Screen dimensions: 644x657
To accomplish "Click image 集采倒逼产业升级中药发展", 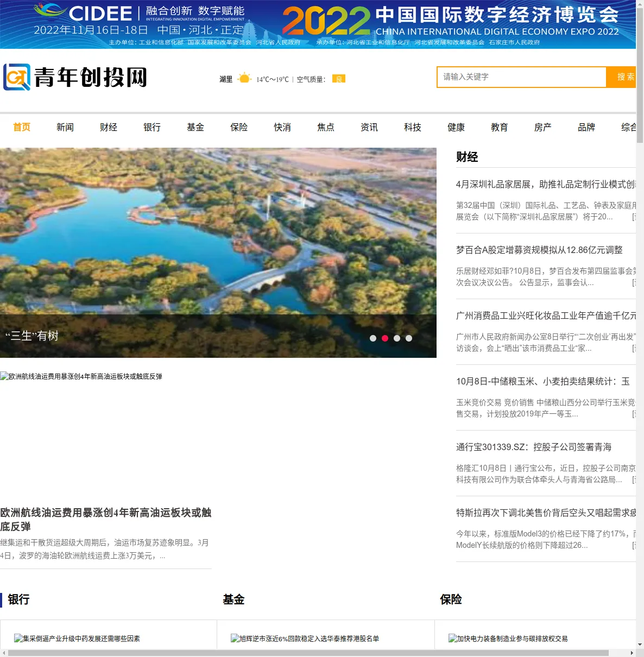I will pos(77,639).
